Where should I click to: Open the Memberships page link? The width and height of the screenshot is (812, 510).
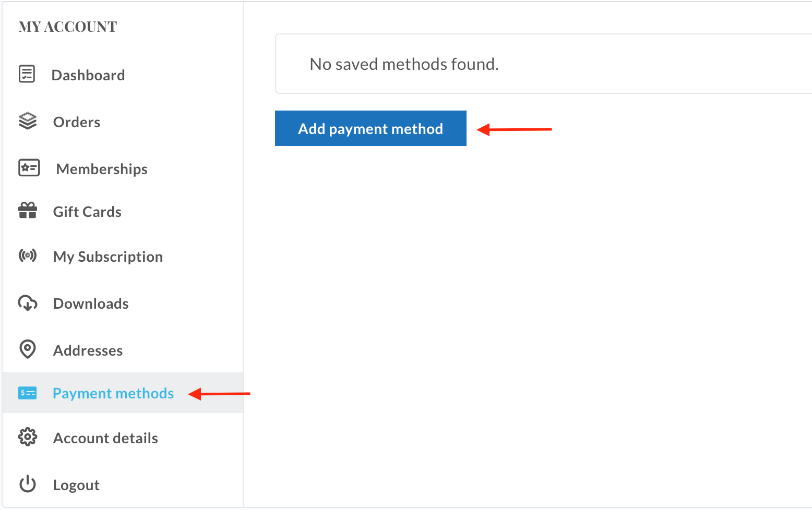[102, 169]
